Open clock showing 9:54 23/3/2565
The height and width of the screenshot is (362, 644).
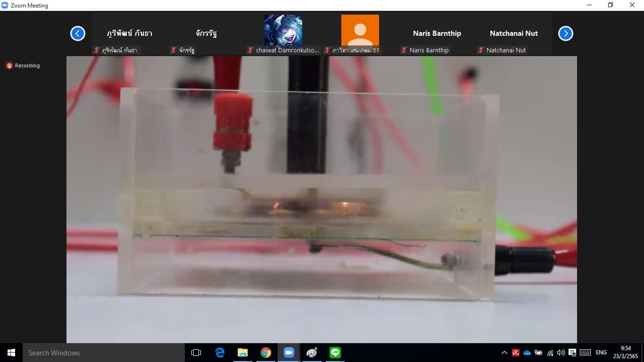[626, 353]
